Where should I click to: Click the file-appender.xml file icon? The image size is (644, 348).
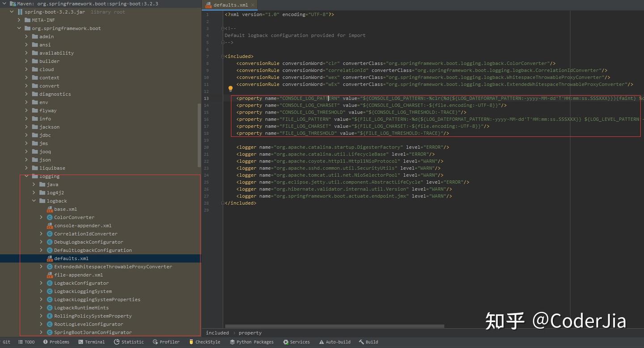pyautogui.click(x=50, y=275)
